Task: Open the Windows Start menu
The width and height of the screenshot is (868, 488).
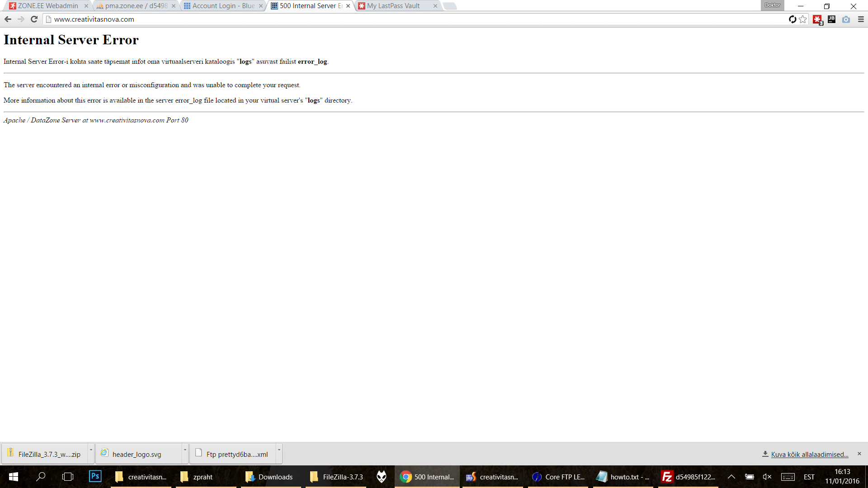Action: tap(14, 477)
